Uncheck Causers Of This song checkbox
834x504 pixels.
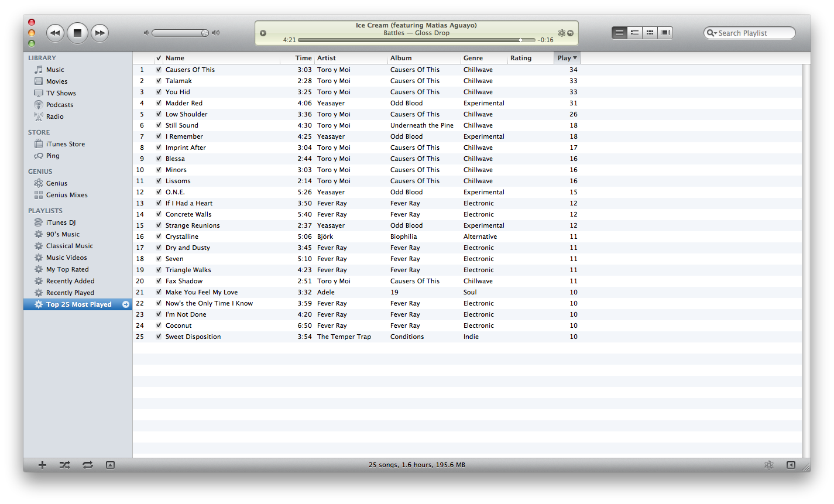coord(159,70)
